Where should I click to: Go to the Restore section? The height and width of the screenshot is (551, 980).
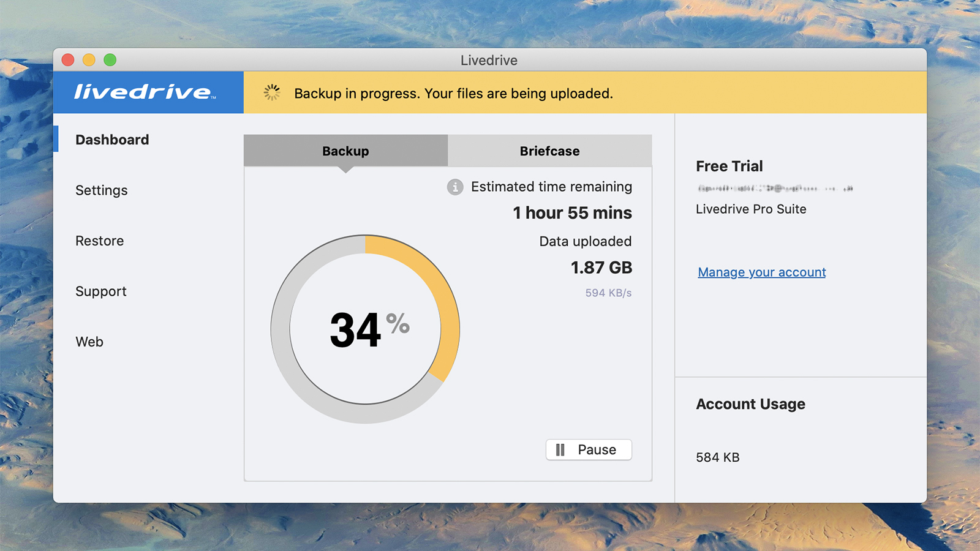point(100,241)
